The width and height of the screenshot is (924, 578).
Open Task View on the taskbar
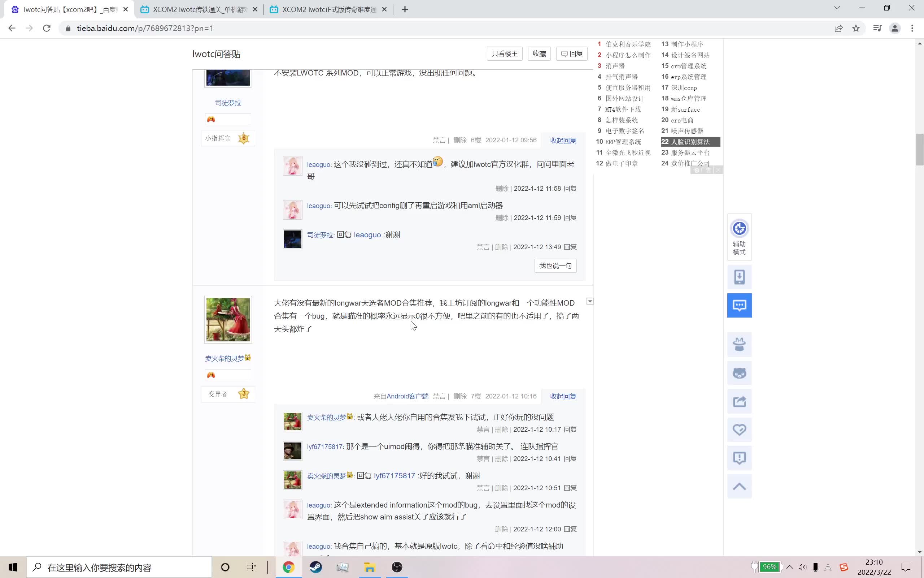(251, 567)
